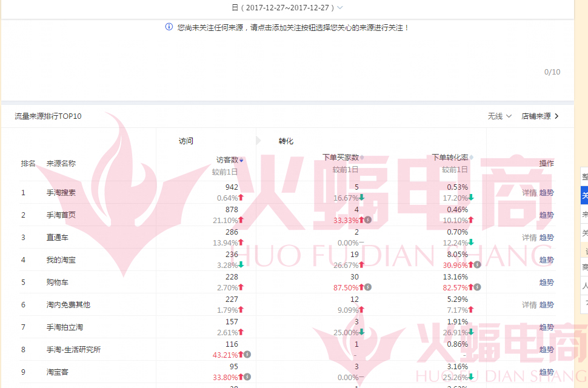Click gray alert icon beside 87.50% in 购物车 row
Image resolution: width=588 pixels, height=388 pixels.
click(x=368, y=287)
